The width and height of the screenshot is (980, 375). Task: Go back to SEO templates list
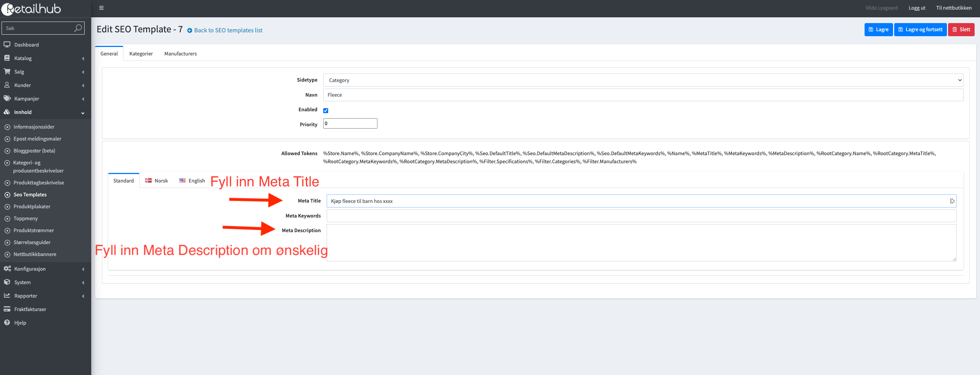coord(228,30)
